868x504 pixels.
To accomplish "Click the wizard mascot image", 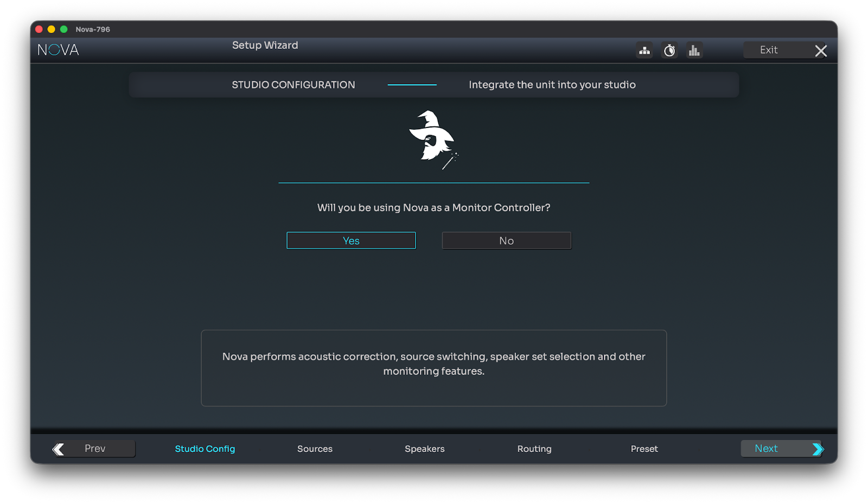I will (x=433, y=140).
